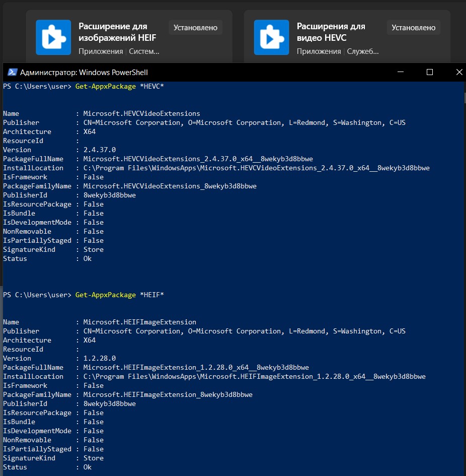Viewport: 466px width, 476px height.
Task: Click the PowerShell vertical scrollbar thumb
Action: [x=464, y=98]
